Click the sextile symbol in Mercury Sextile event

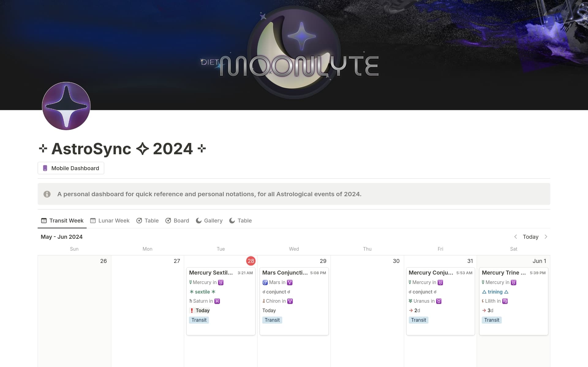coord(191,292)
